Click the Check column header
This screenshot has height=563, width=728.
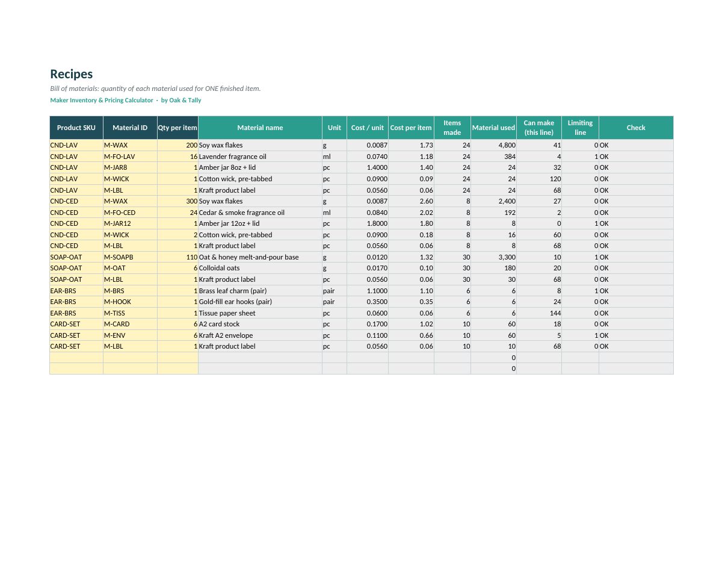(636, 128)
